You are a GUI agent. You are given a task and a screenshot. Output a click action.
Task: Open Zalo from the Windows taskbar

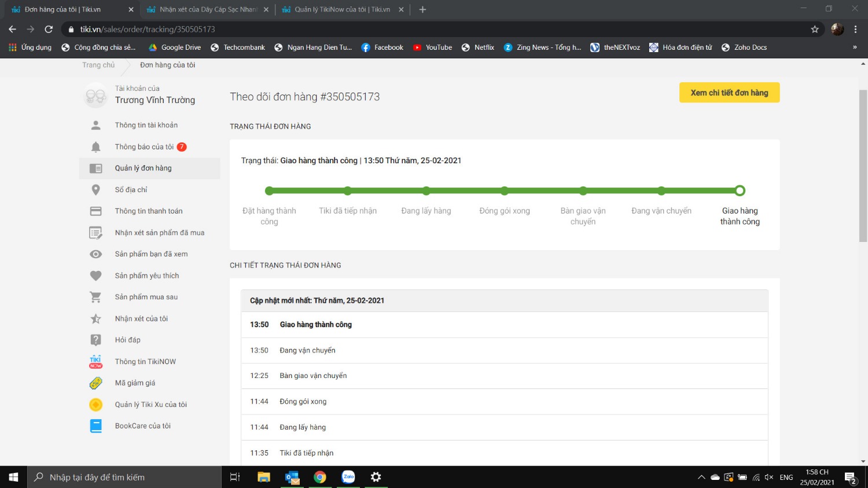click(348, 477)
